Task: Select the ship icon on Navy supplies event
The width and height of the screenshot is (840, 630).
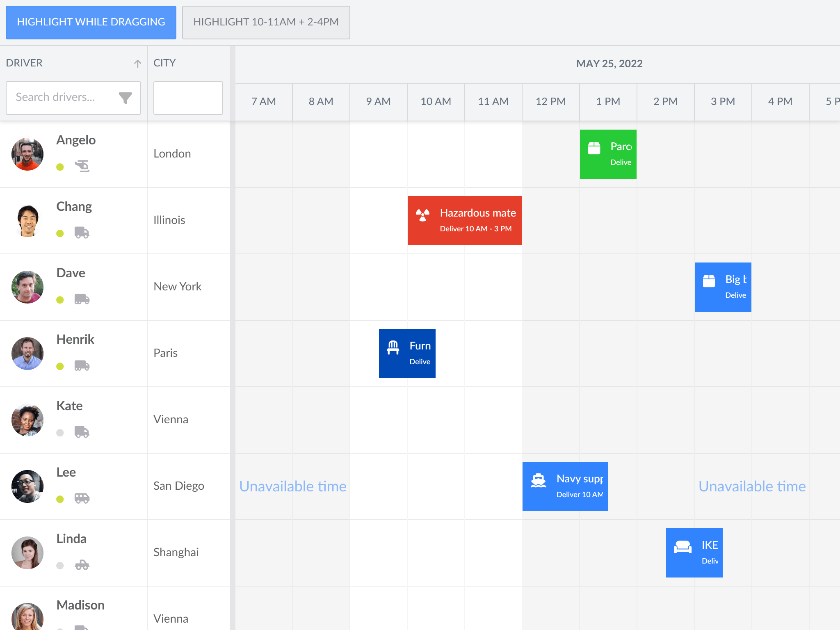Action: point(539,479)
